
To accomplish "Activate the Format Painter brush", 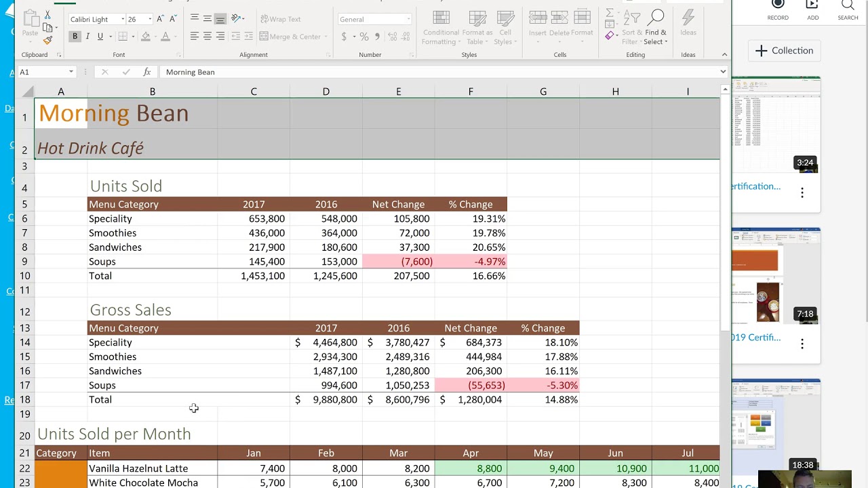I will pyautogui.click(x=47, y=40).
